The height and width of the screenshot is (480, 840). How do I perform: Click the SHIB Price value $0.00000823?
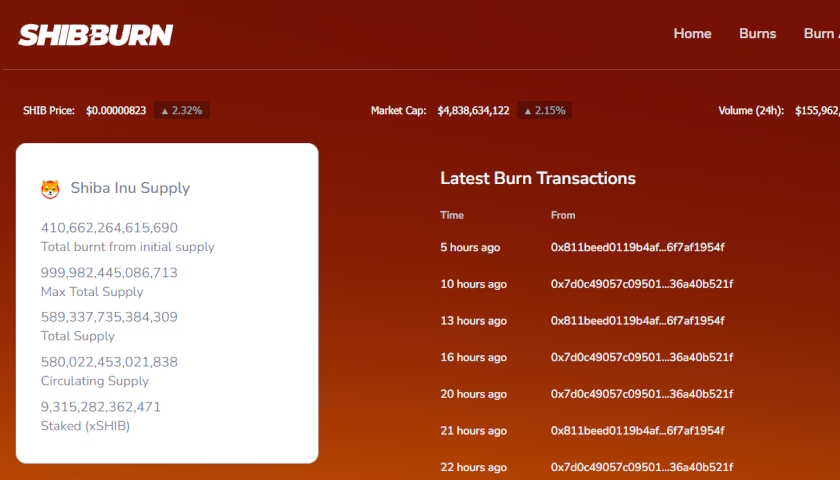[116, 110]
